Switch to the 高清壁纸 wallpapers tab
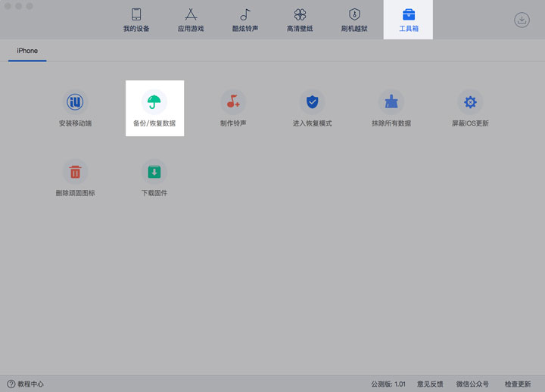Viewport: 545px width, 392px height. coord(300,20)
